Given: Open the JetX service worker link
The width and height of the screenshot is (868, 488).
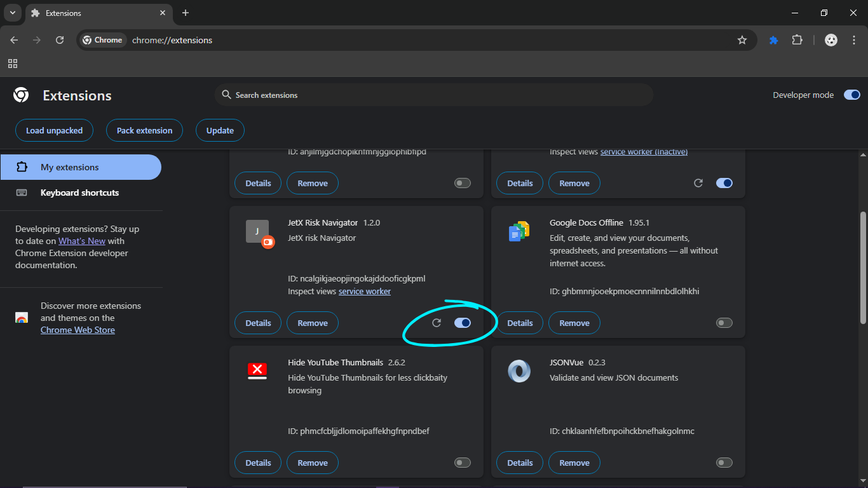Looking at the screenshot, I should tap(364, 291).
